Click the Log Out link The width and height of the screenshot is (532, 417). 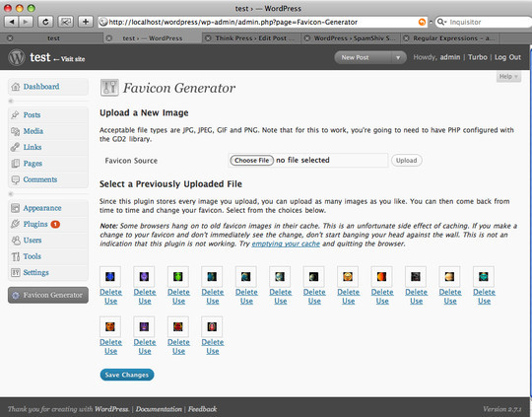tap(507, 57)
